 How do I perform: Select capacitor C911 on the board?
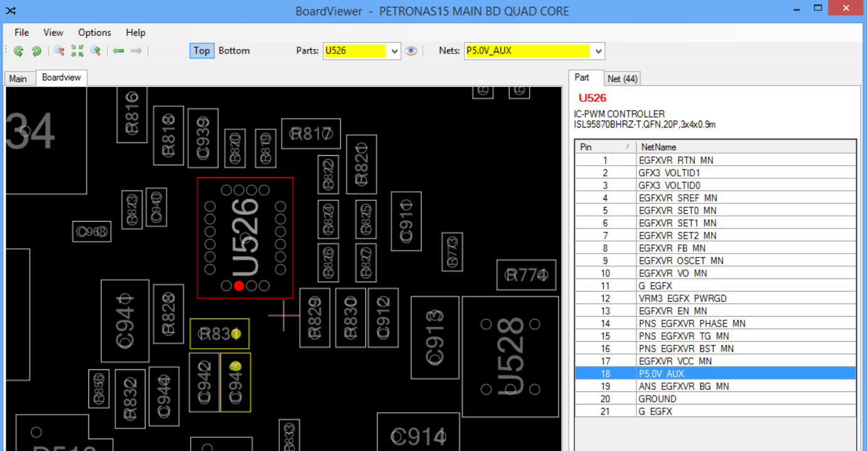(406, 221)
